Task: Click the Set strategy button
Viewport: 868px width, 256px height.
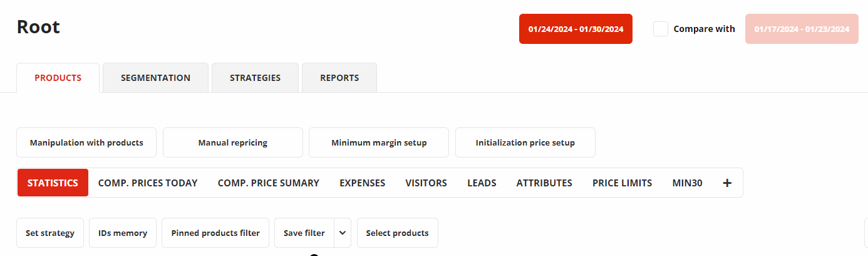Action: pyautogui.click(x=50, y=233)
